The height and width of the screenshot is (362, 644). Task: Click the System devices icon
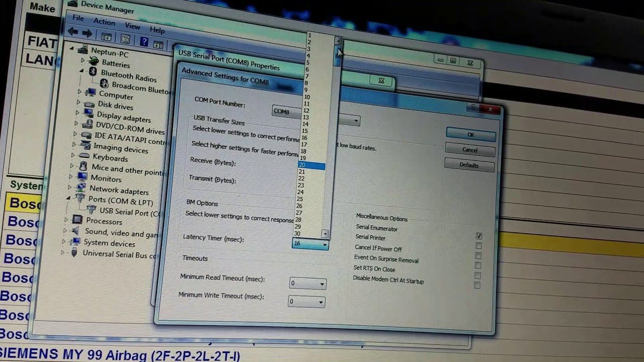(x=75, y=242)
